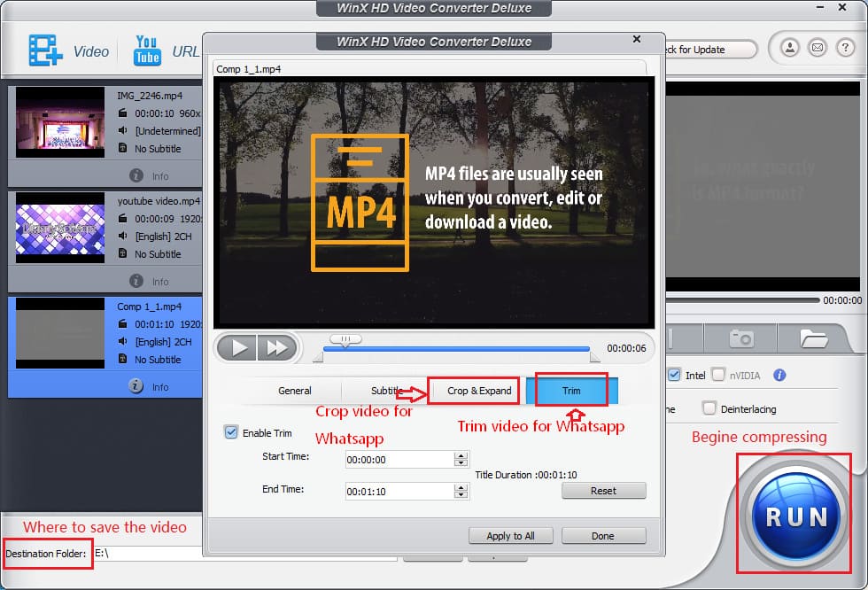Viewport: 868px width, 590px height.
Task: Select youtube video.mp4 thumbnail
Action: pos(60,228)
